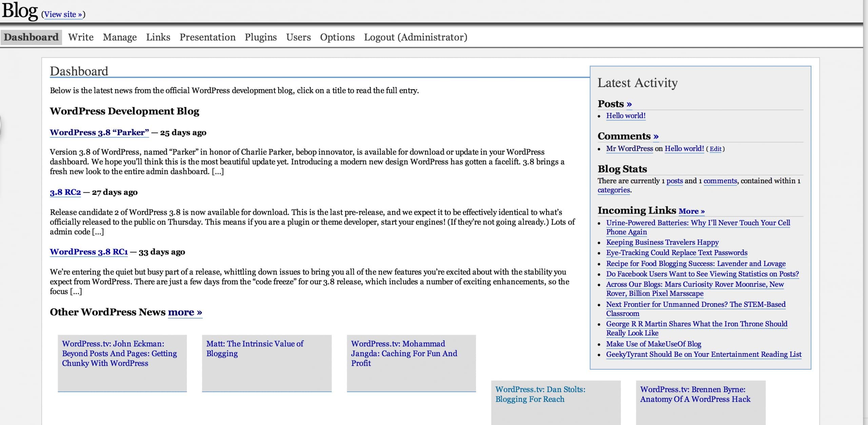
Task: Open the Hello world! post under Posts
Action: coord(626,116)
